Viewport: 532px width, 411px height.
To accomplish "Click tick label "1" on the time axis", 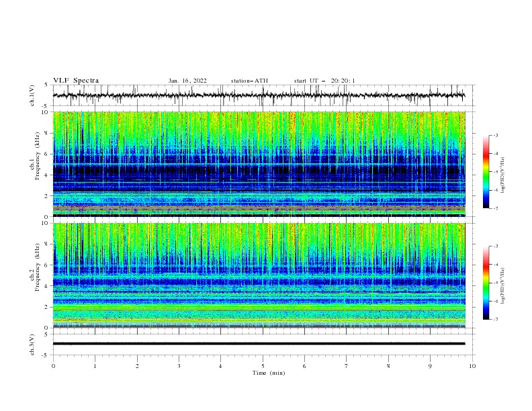I will tap(95, 366).
